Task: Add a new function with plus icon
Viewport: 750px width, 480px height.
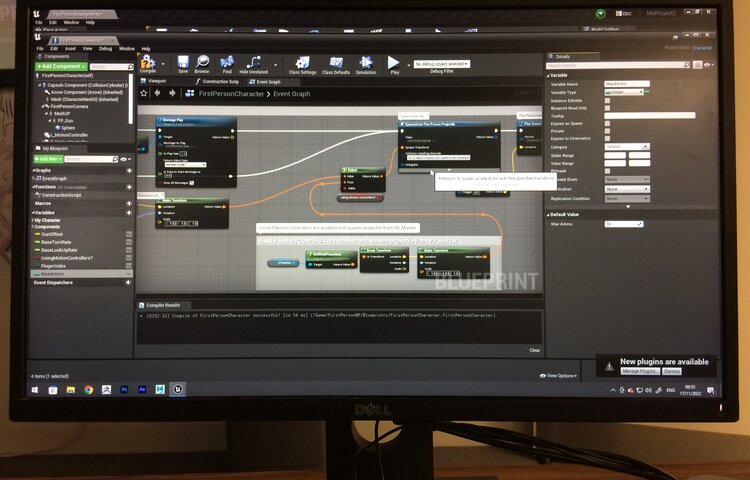Action: click(x=129, y=187)
